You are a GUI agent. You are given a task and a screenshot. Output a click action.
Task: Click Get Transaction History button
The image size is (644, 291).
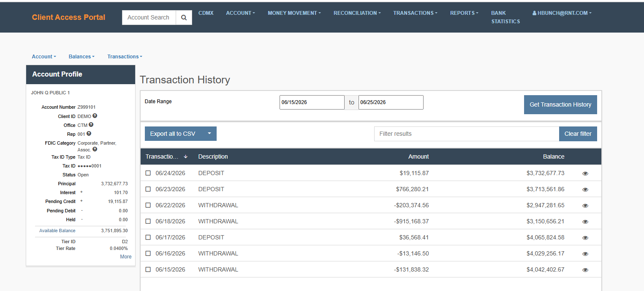tap(560, 104)
